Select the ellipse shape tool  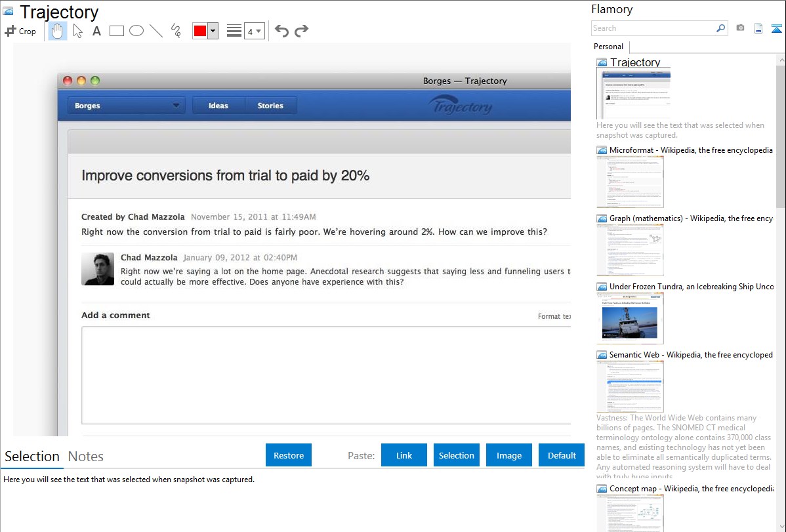[x=136, y=31]
